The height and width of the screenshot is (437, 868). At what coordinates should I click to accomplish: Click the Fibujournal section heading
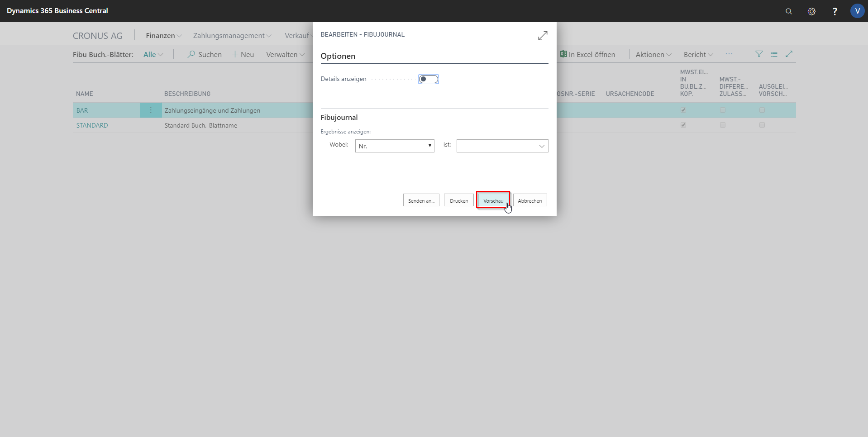point(339,117)
